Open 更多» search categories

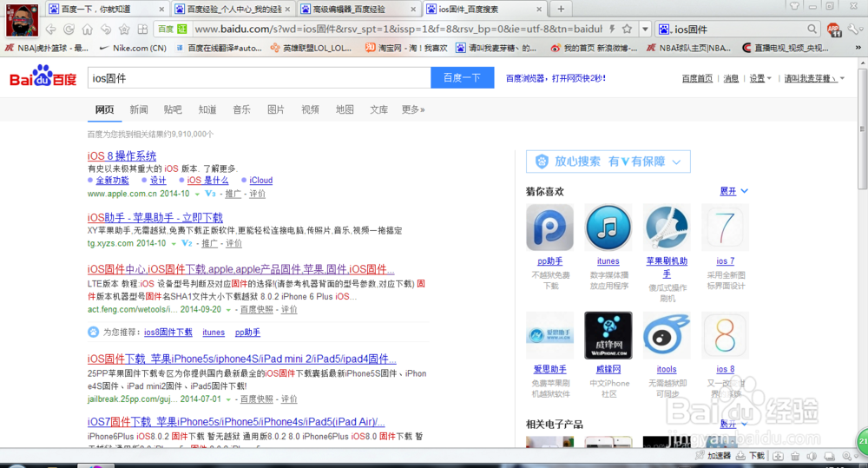(x=413, y=109)
